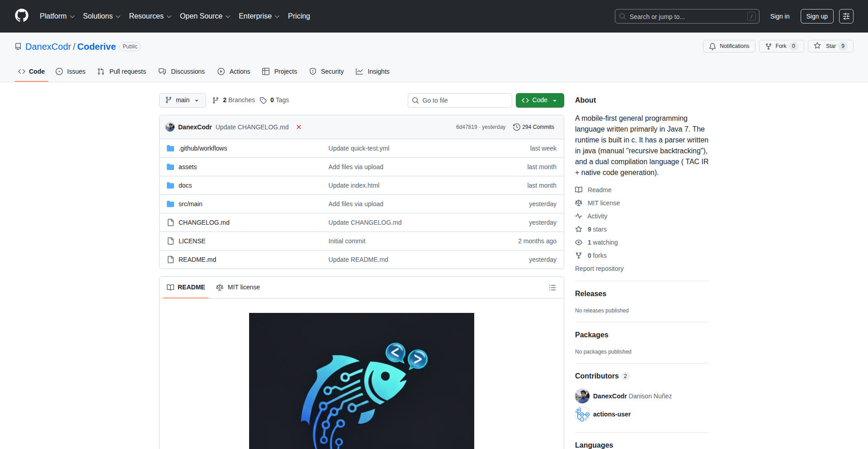This screenshot has height=449, width=868.
Task: Switch to the Projects tab
Action: point(280,71)
